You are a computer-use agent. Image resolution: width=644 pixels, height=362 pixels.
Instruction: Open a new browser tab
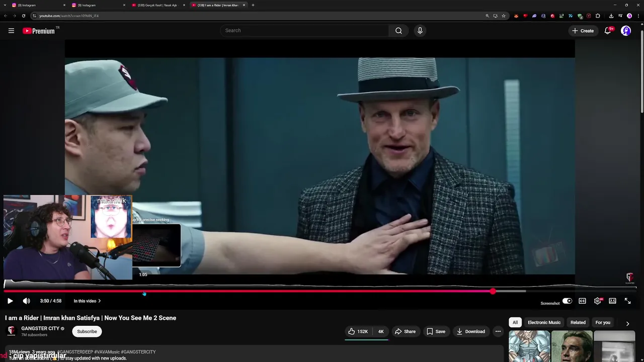pos(253,5)
